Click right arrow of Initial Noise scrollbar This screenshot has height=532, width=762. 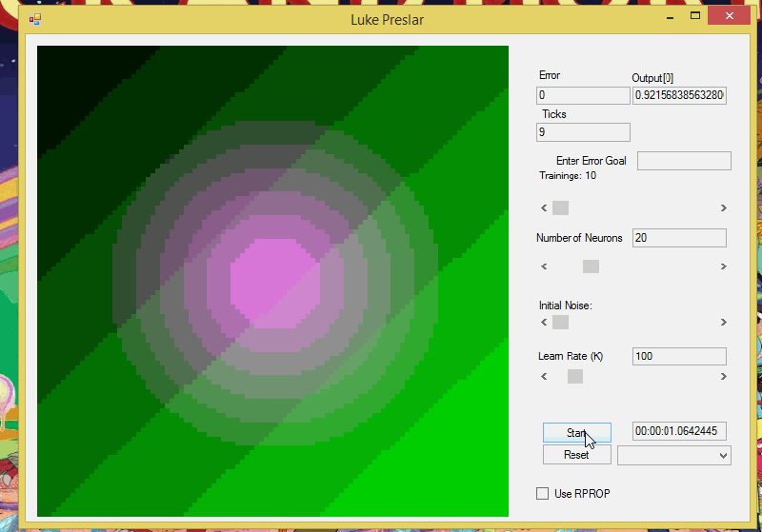[x=724, y=323]
